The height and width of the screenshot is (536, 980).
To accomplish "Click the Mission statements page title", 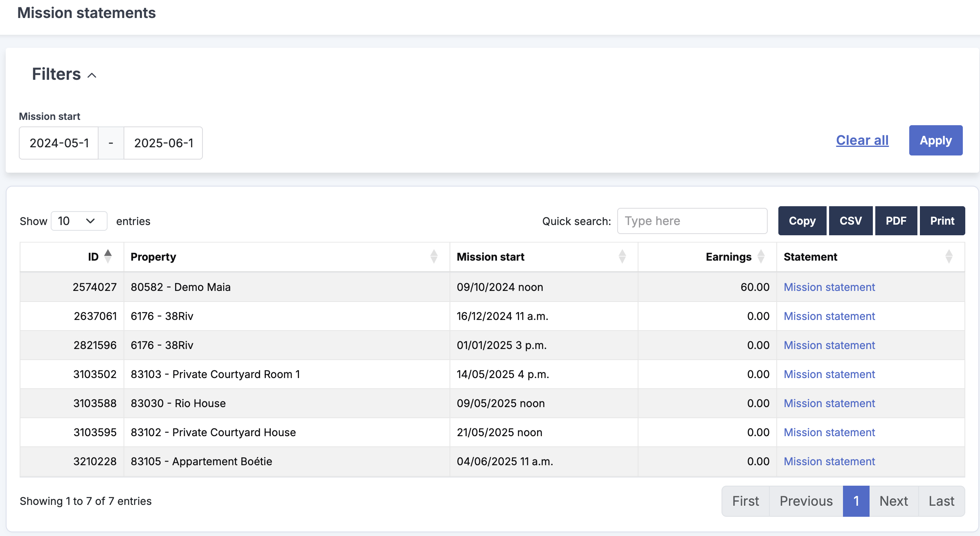I will point(86,13).
